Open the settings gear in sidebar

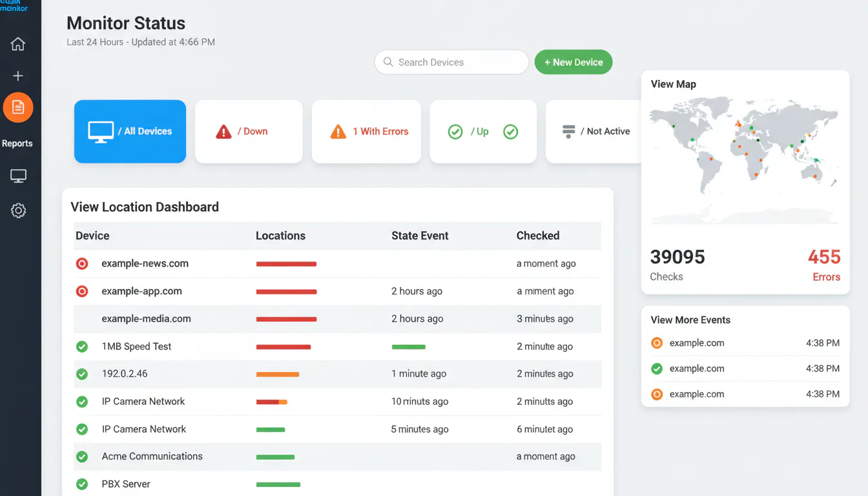[18, 211]
